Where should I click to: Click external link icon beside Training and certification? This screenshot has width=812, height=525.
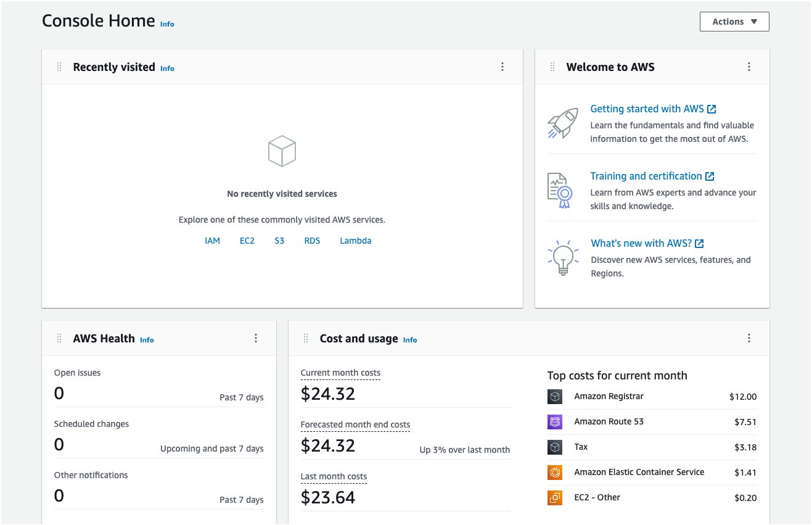tap(710, 176)
